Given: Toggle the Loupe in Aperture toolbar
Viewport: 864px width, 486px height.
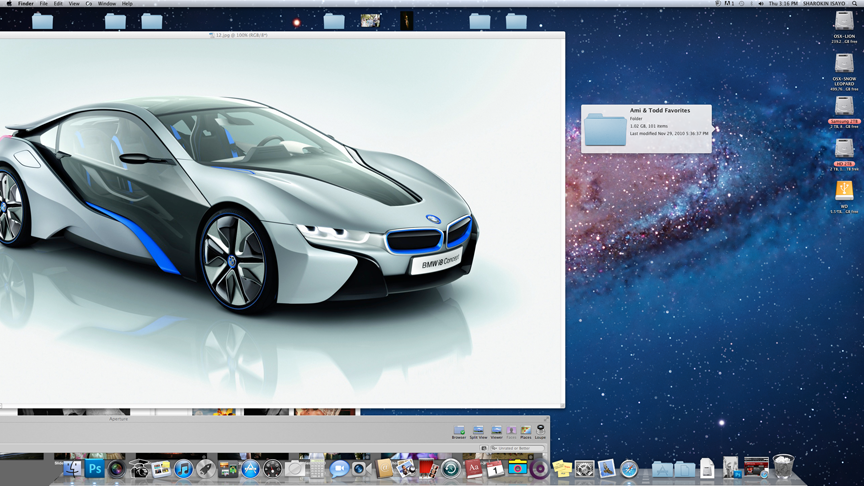Looking at the screenshot, I should point(540,432).
